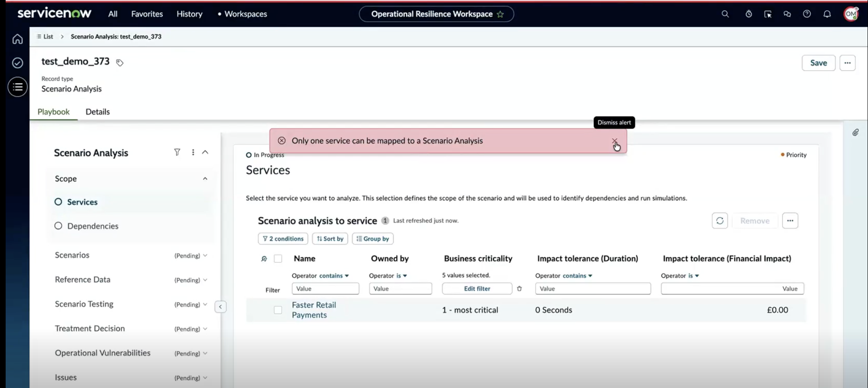Change Impact tolerance Duration operator

coord(577,276)
